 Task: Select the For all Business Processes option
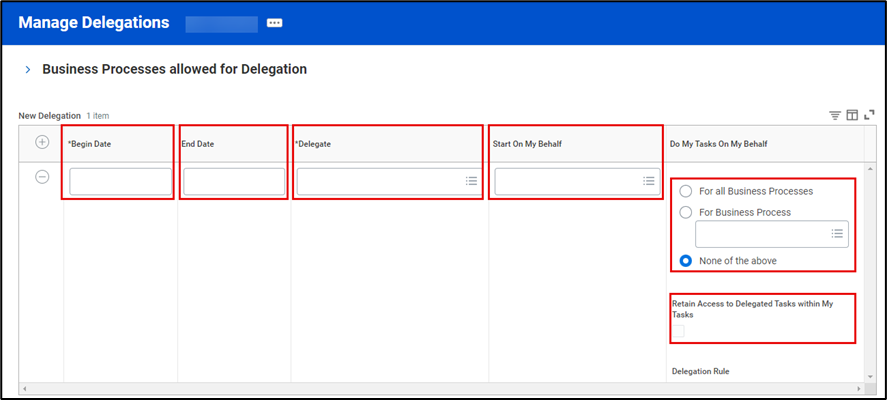coord(685,191)
